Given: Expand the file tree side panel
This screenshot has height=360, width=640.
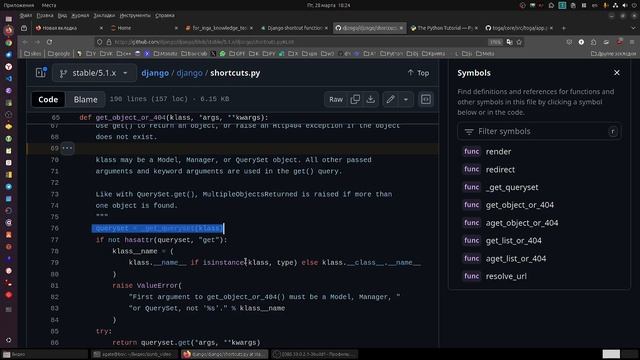Looking at the screenshot, I should click(x=41, y=73).
